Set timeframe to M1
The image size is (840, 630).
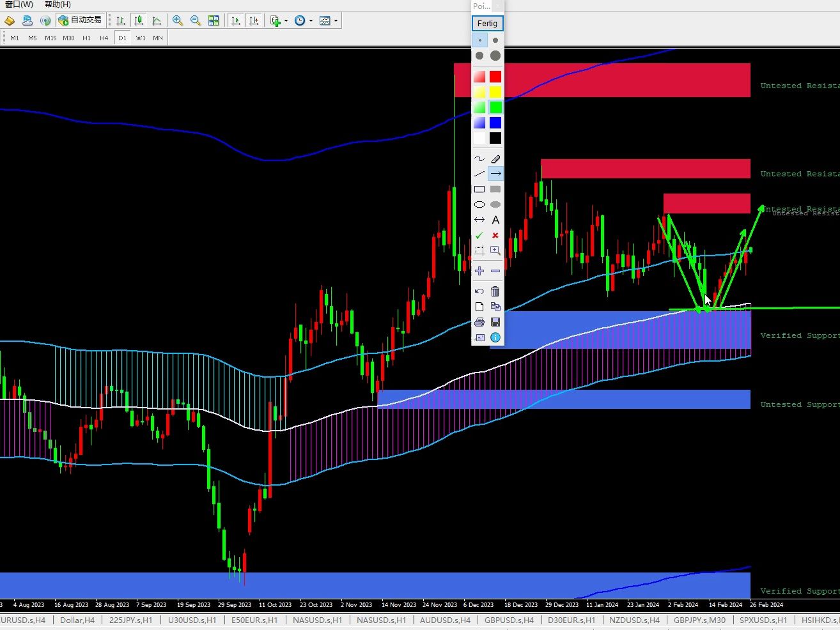(x=15, y=38)
